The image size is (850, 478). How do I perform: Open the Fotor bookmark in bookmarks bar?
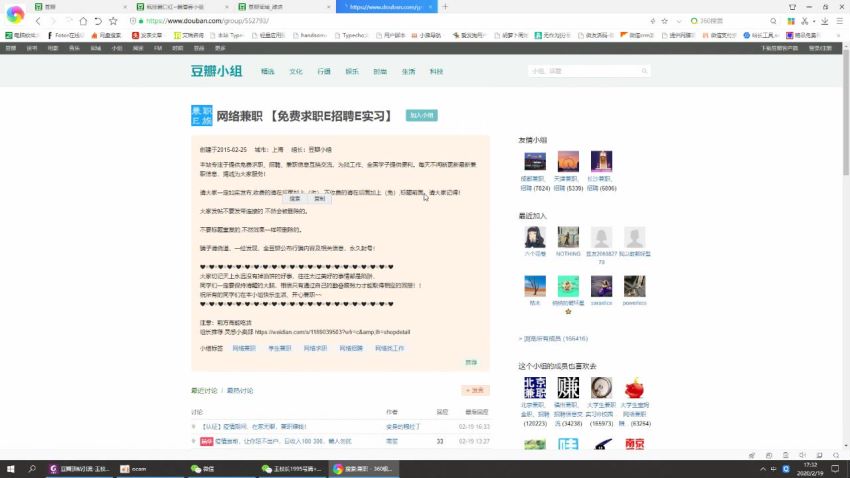pos(65,35)
